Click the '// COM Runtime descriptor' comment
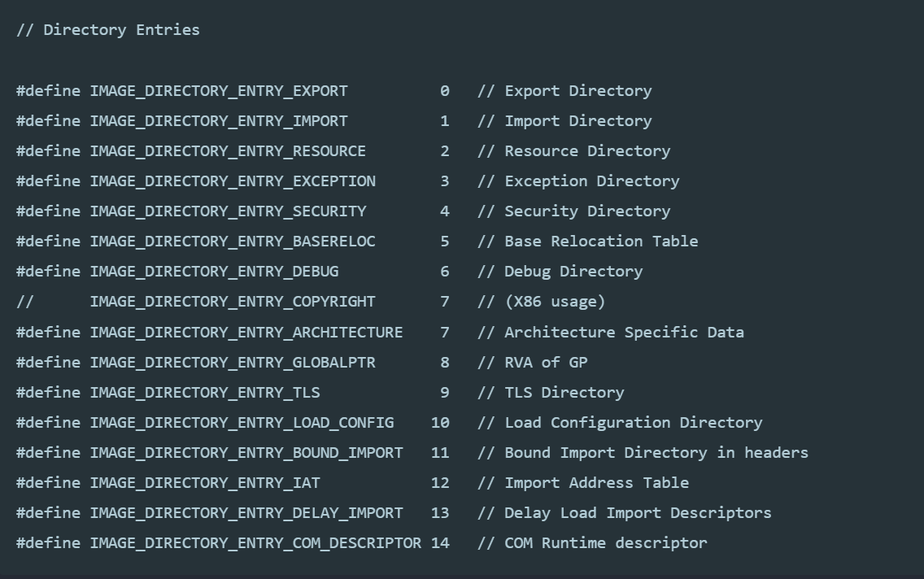This screenshot has width=924, height=579. pos(592,542)
